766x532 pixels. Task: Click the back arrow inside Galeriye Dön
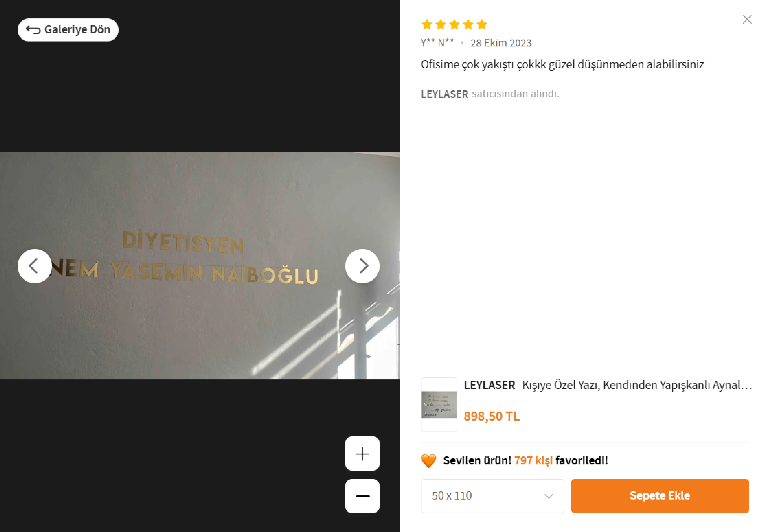point(33,30)
